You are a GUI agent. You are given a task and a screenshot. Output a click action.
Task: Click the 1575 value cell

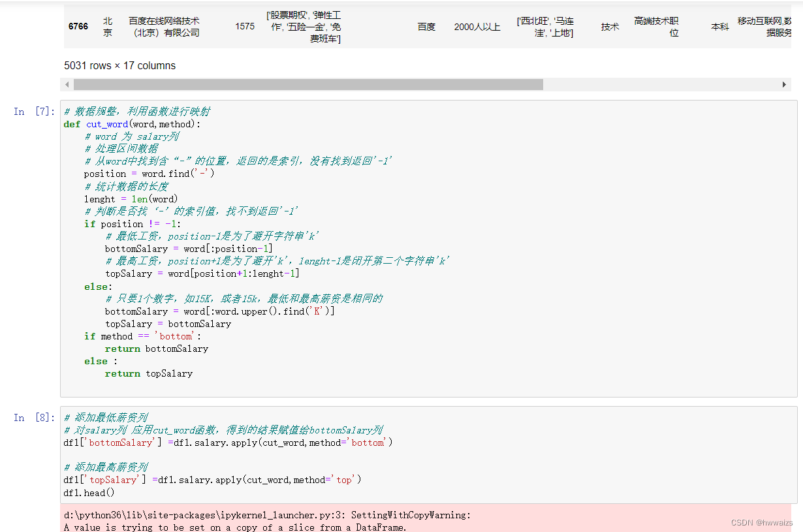pos(245,27)
